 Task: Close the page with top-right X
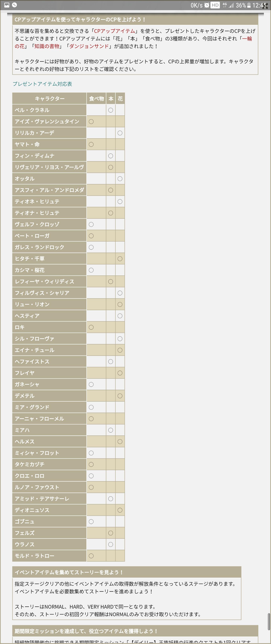click(x=265, y=5)
